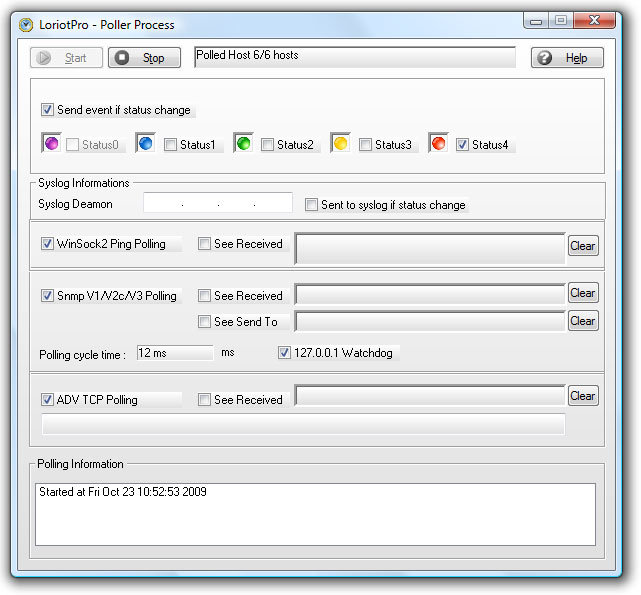Click the green Status2 indicator icon
Image resolution: width=641 pixels, height=595 pixels.
coord(243,144)
